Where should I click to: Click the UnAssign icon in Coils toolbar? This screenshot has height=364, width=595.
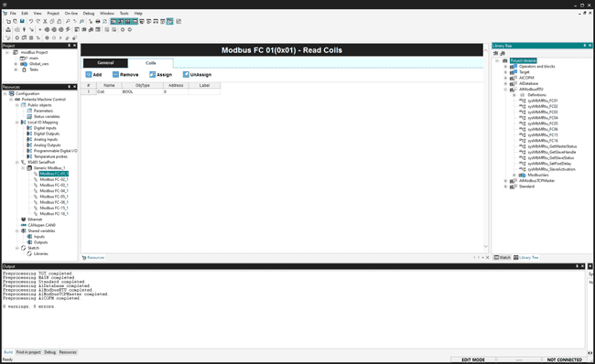pos(186,75)
